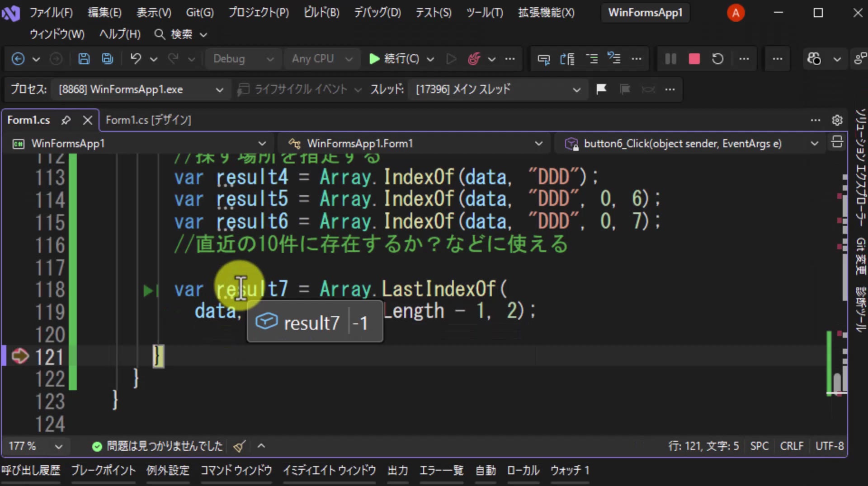
Task: Restart debugging session icon
Action: 717,59
